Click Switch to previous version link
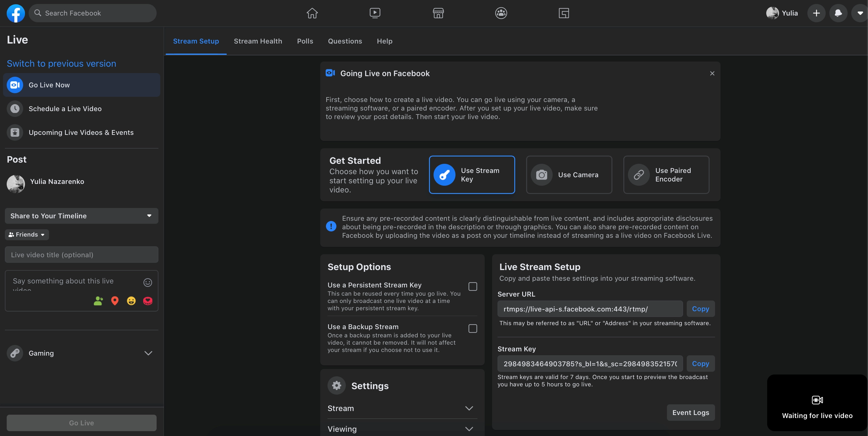 coord(61,63)
